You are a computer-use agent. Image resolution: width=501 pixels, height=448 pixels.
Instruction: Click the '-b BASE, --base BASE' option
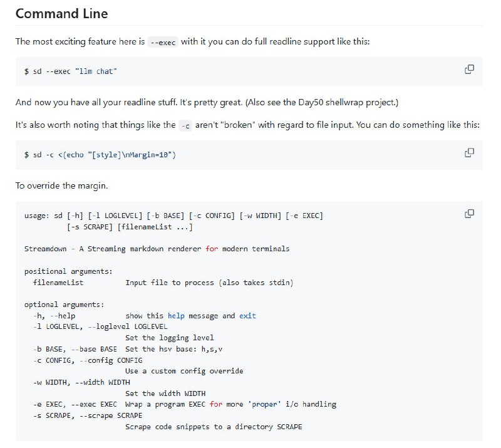click(x=75, y=349)
